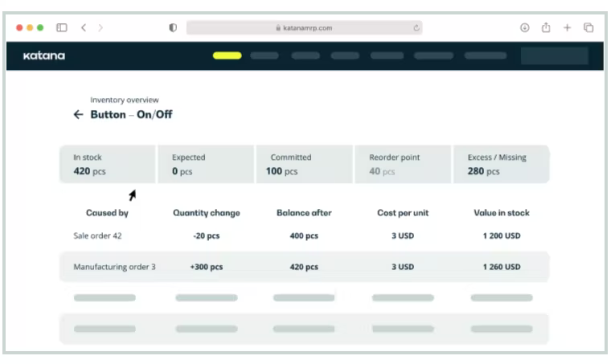Click the katanamrp.com address bar
This screenshot has width=615, height=364.
(305, 28)
